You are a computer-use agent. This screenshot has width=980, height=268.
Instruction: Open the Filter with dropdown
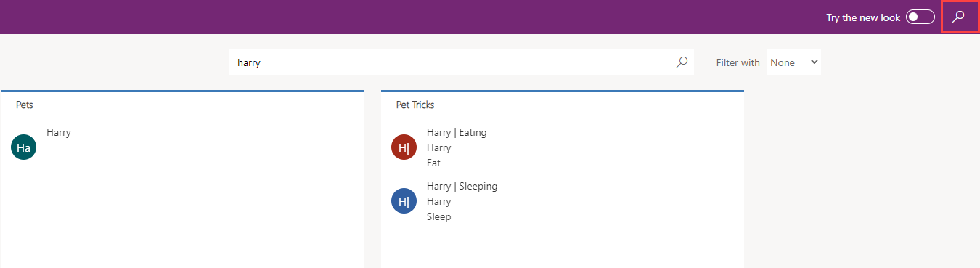pos(794,62)
